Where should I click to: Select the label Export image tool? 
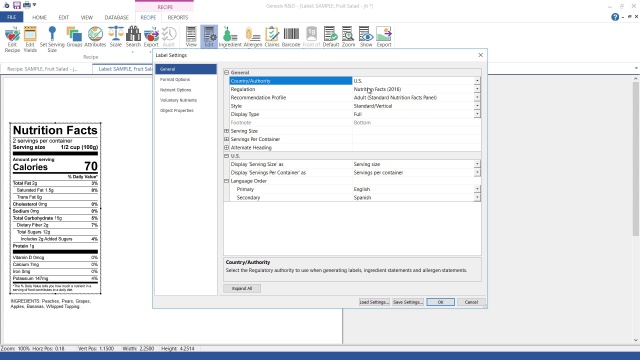click(384, 37)
